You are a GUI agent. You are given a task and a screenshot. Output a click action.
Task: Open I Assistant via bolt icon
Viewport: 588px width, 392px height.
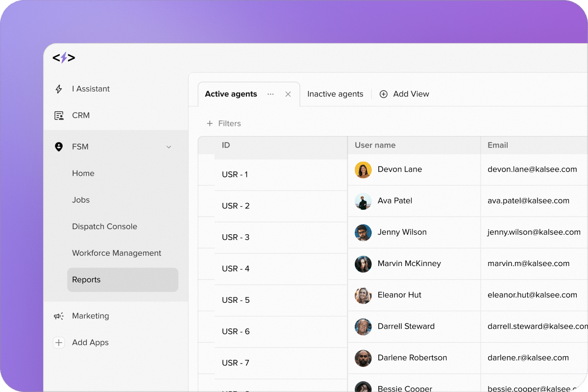[59, 89]
